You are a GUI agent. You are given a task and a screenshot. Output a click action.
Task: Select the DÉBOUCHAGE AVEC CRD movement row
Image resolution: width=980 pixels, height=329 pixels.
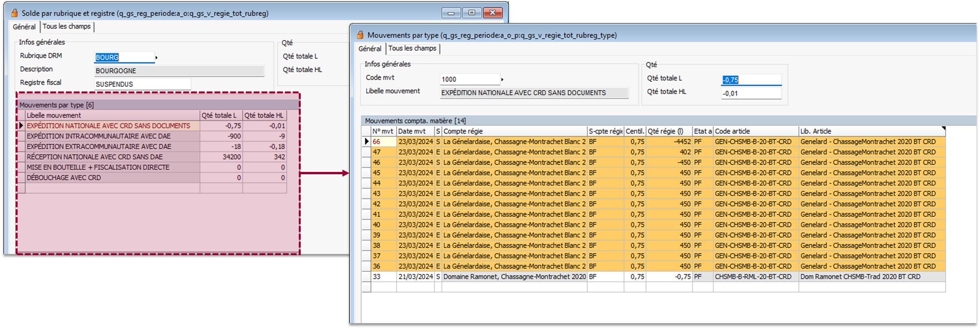click(x=64, y=178)
